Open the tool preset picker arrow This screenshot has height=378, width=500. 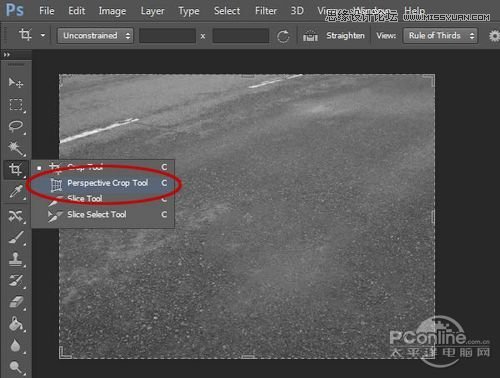[43, 35]
